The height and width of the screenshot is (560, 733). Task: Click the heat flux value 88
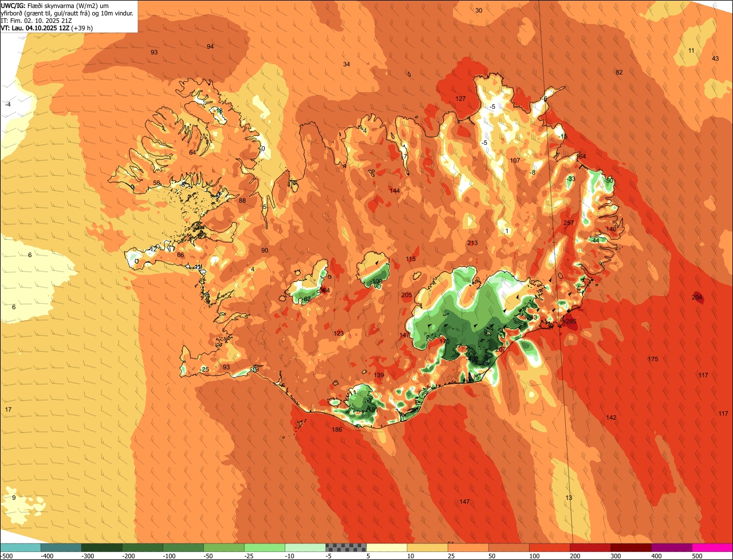(x=242, y=200)
